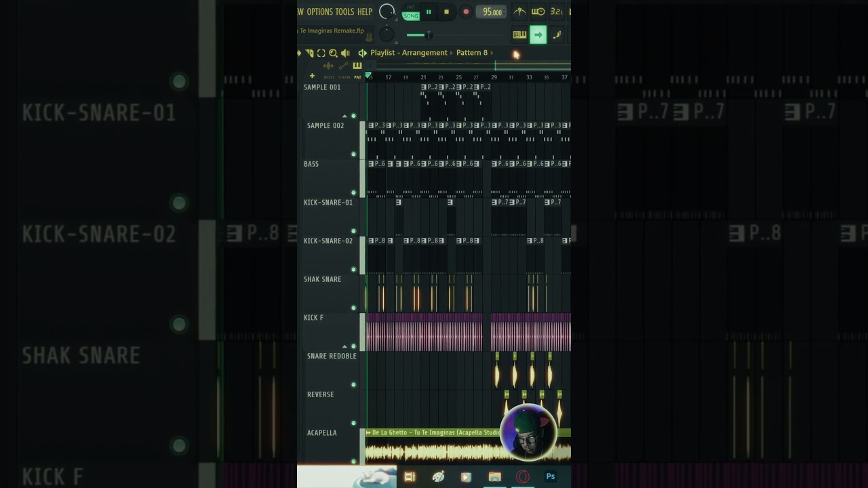Adjust the main volume knob

(387, 12)
